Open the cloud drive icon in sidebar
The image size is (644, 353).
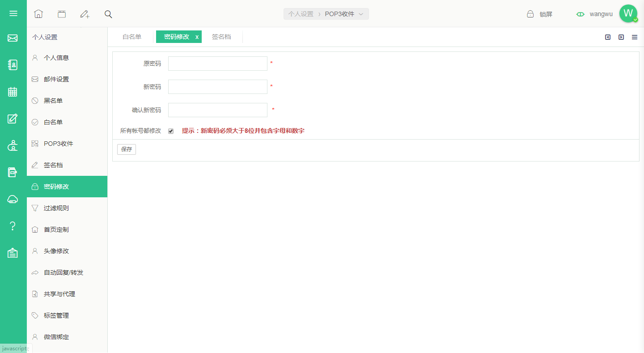click(13, 199)
